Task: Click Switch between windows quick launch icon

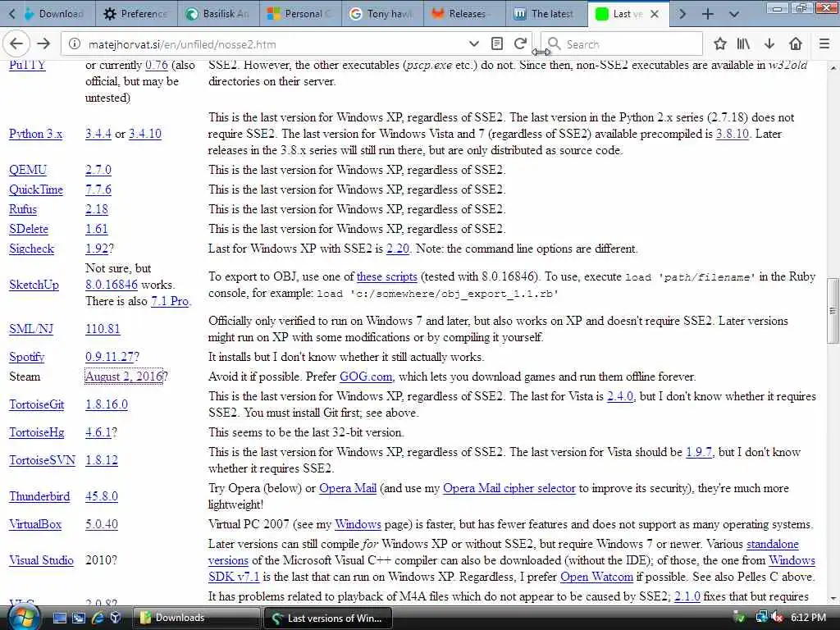Action: click(78, 618)
